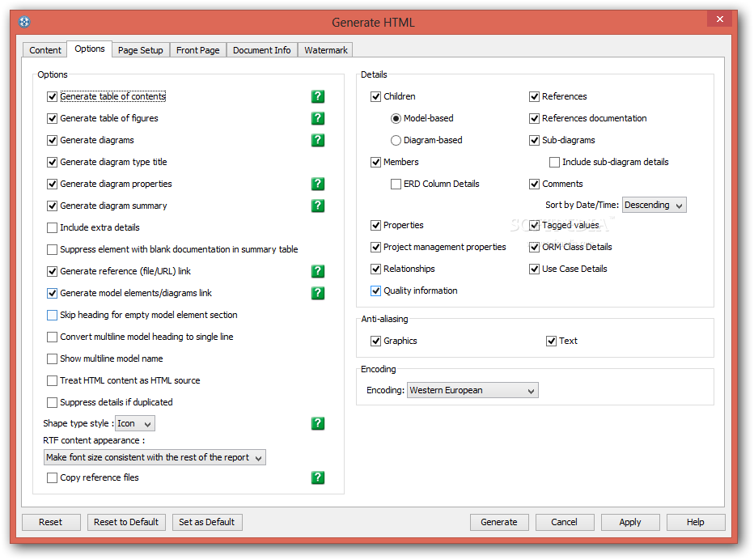Click help icon beside Generate reference link
Image resolution: width=754 pixels, height=560 pixels.
coord(318,271)
